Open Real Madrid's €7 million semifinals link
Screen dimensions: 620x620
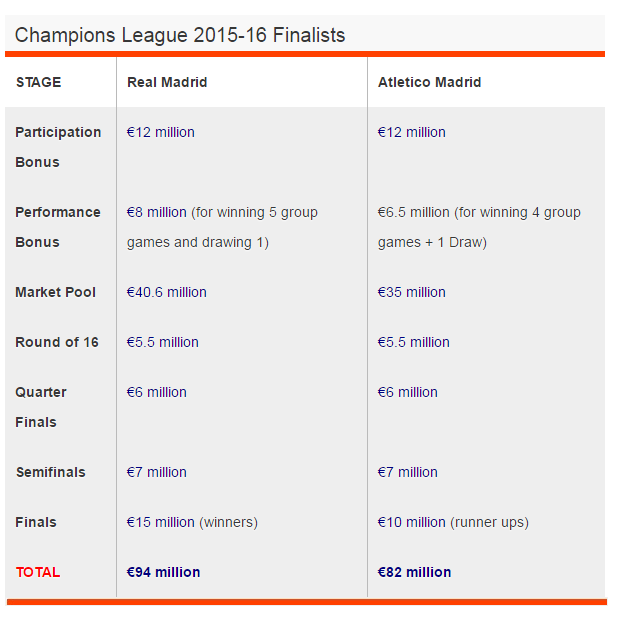157,472
